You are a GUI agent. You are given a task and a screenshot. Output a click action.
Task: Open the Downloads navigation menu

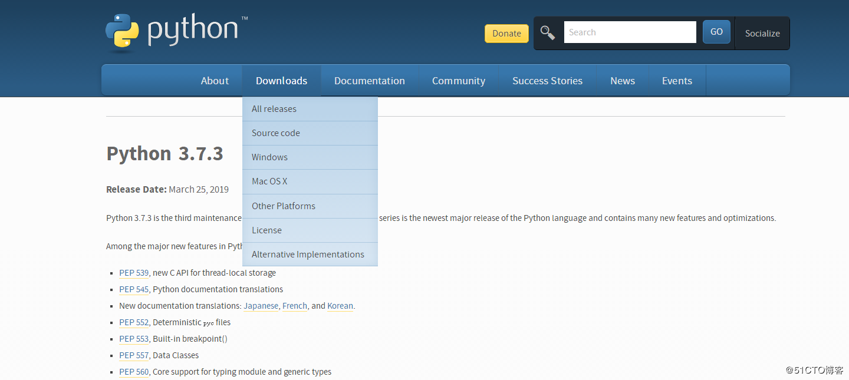[x=282, y=81]
